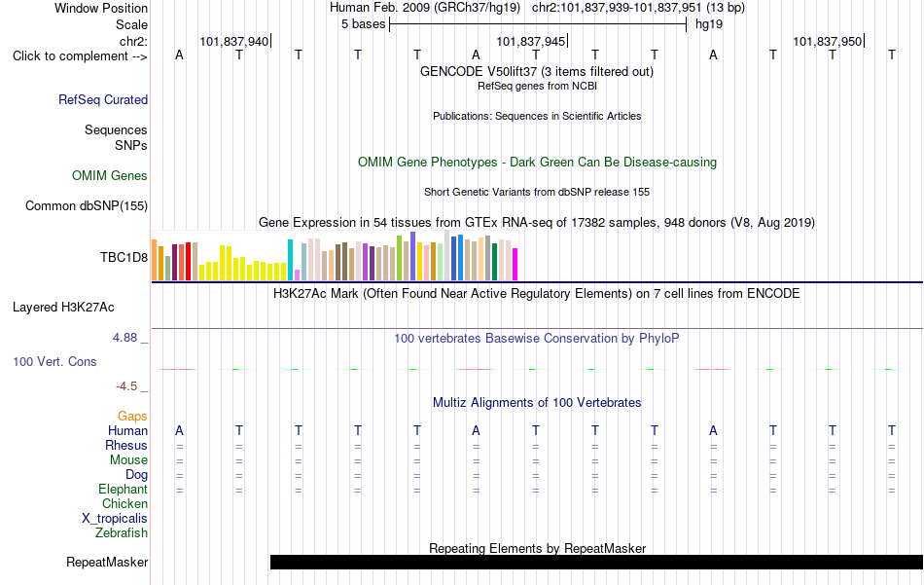
Task: Click 'chr2:101,837,939-101,837,951 (13 bp)' position text
Action: (638, 8)
